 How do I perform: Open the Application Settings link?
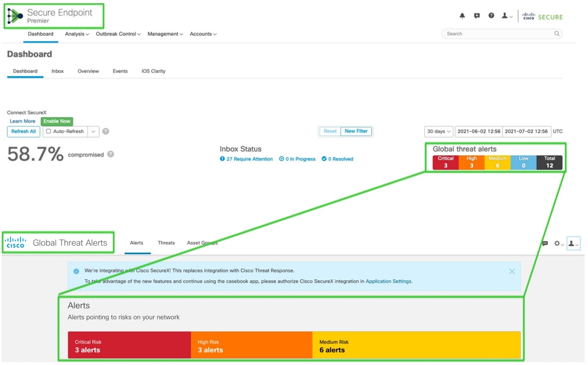(388, 281)
